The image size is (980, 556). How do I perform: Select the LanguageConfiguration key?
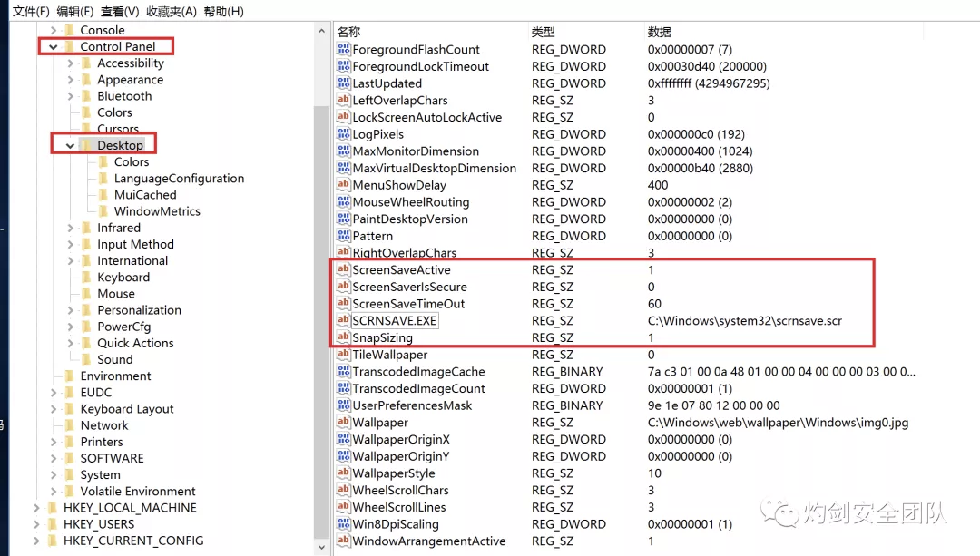(179, 178)
